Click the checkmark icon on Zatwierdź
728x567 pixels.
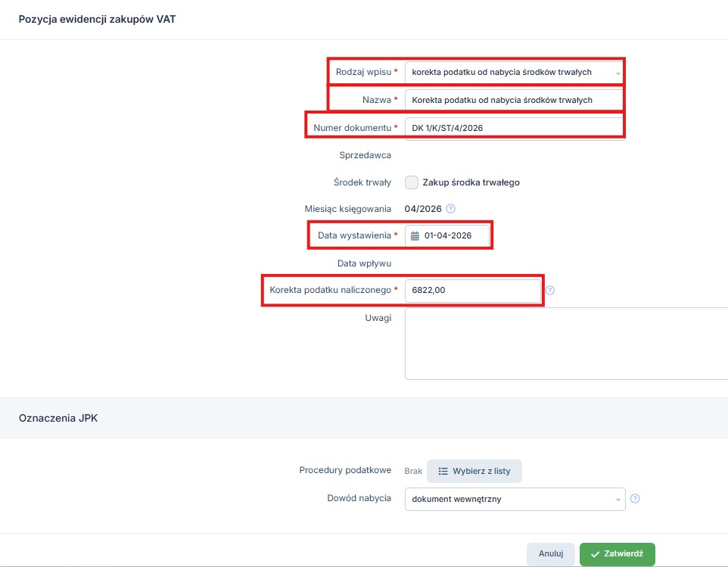tap(595, 554)
